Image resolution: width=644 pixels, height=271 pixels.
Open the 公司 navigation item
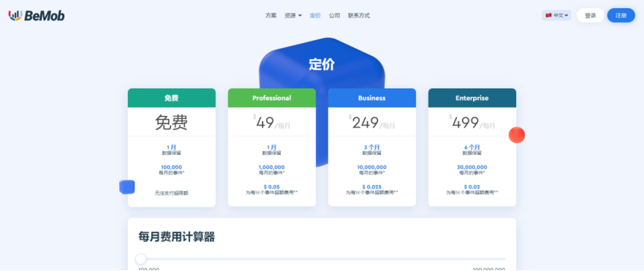tap(334, 15)
